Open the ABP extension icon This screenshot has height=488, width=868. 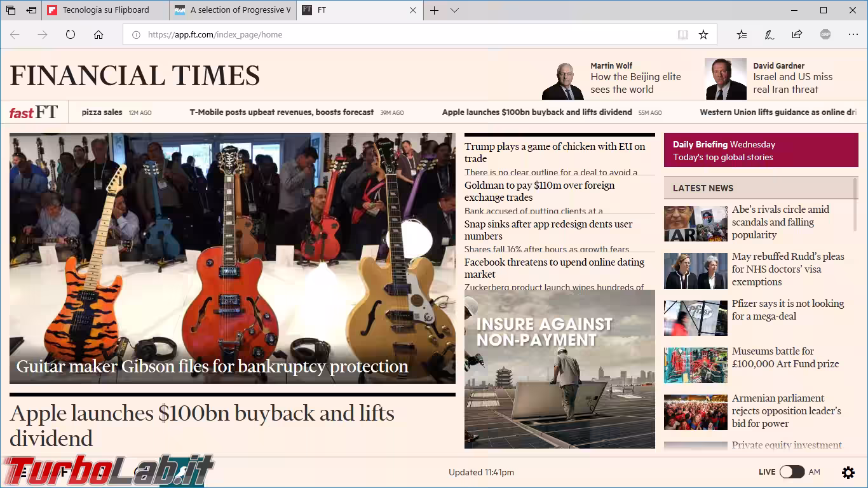[x=825, y=35]
